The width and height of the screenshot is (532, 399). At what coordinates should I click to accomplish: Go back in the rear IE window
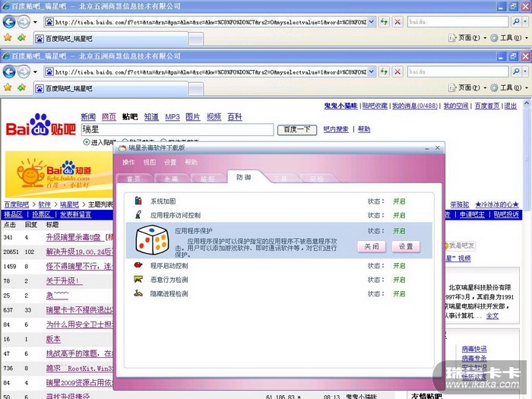click(9, 22)
